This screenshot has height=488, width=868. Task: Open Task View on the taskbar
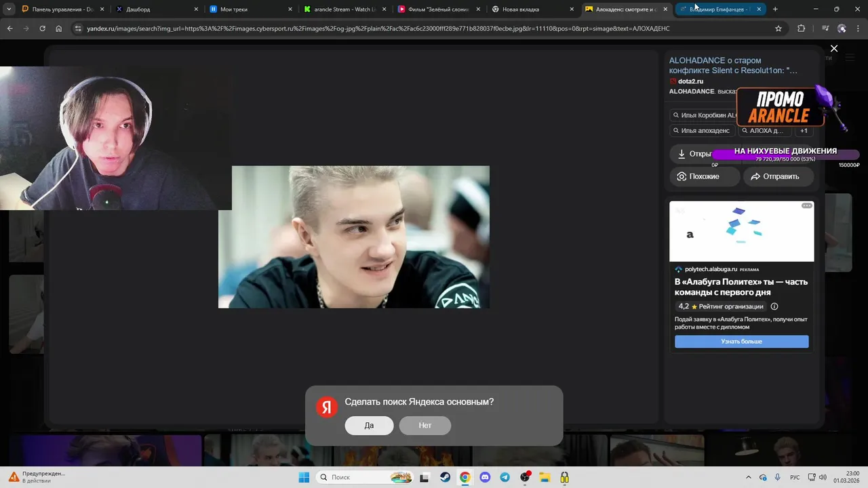click(425, 477)
